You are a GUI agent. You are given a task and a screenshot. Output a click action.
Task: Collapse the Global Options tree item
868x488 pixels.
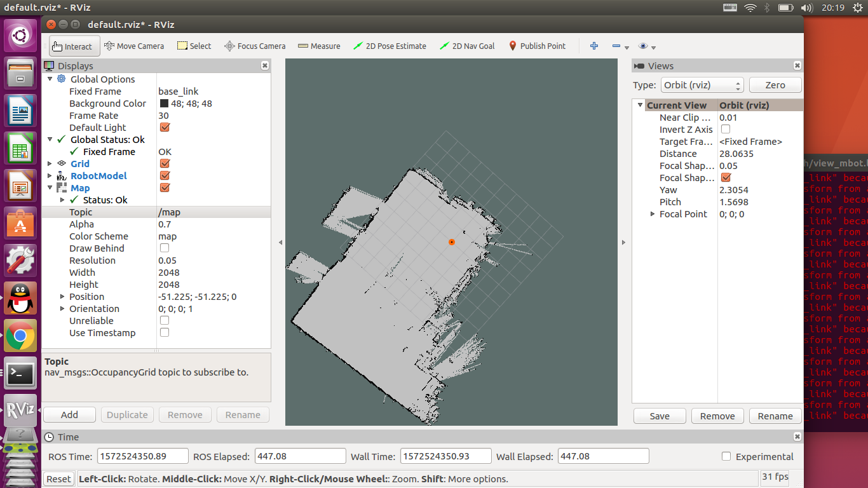tap(50, 79)
